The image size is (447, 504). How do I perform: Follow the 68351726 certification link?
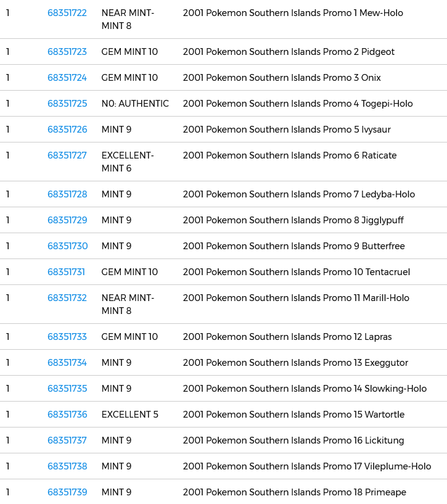[x=67, y=130]
